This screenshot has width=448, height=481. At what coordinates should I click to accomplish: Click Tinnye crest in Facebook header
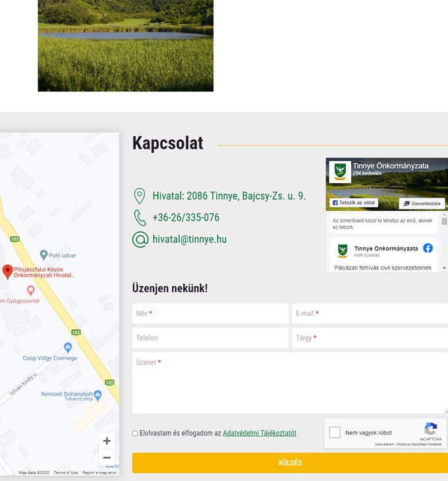[x=340, y=172]
